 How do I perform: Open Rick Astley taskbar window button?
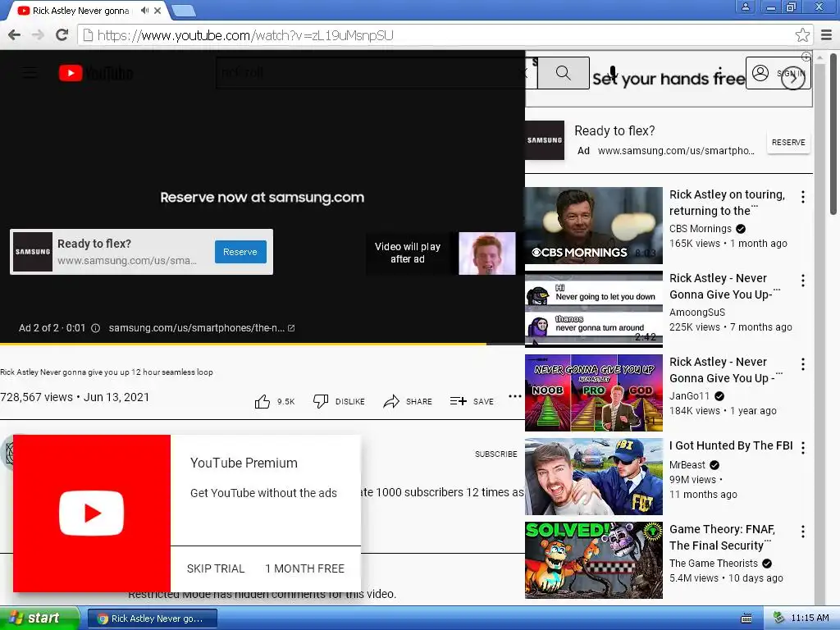[x=152, y=619]
